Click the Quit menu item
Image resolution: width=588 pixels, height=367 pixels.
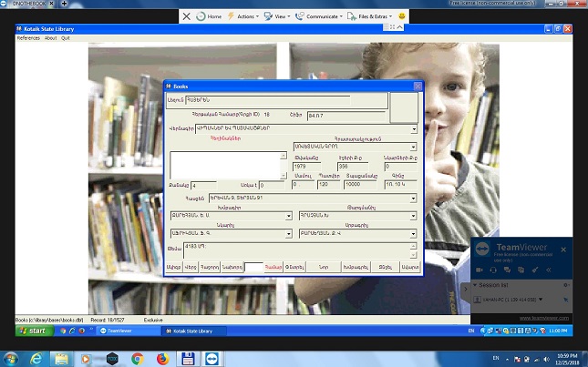[x=67, y=38]
